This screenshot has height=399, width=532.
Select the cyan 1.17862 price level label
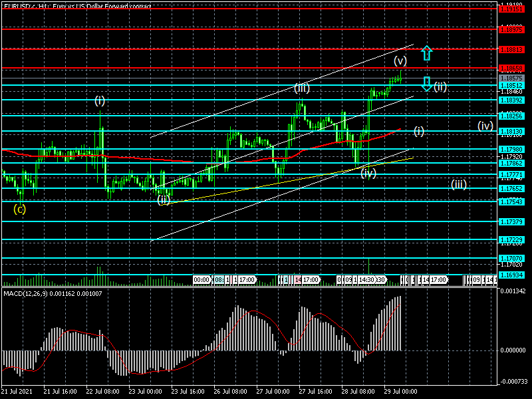511,163
